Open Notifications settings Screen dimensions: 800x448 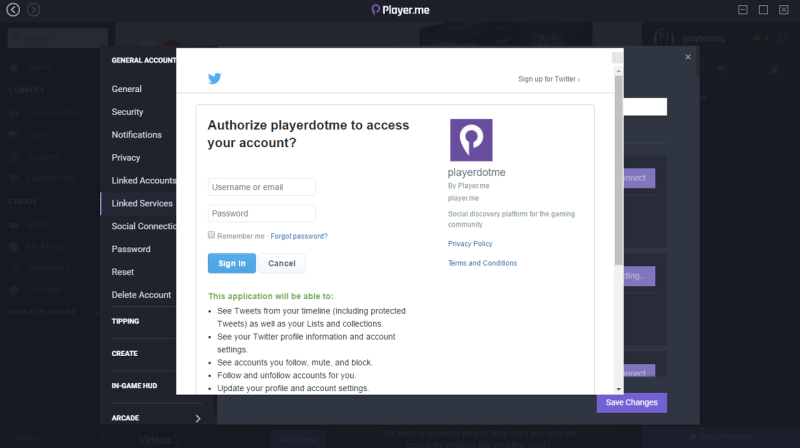click(x=137, y=135)
